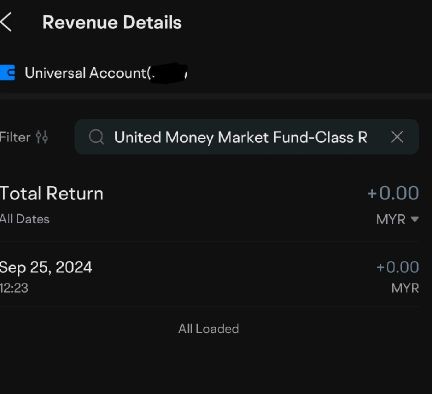
Task: Tap the blue wallet account icon
Action: tap(8, 73)
